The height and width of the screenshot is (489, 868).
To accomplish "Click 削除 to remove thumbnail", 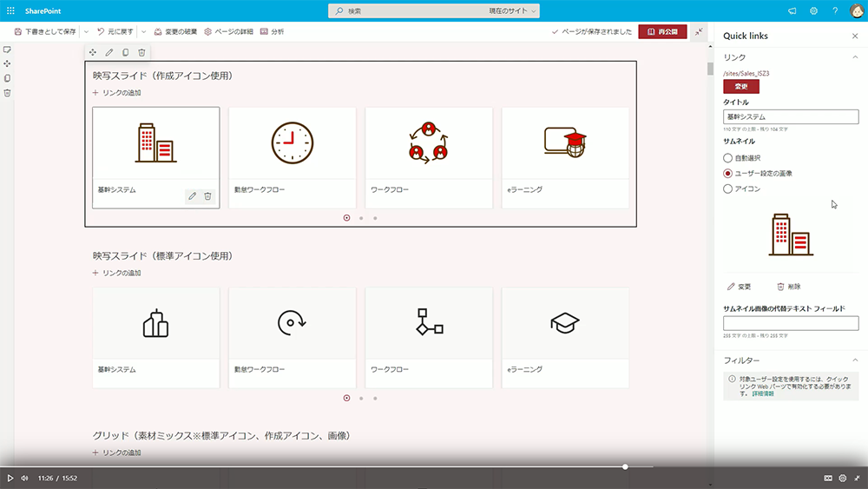I will 789,287.
